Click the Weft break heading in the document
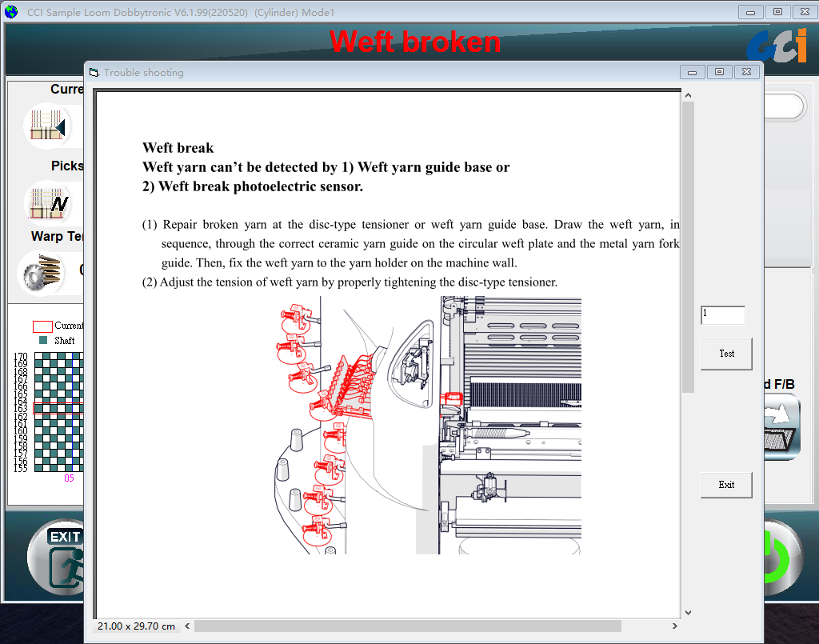 tap(178, 148)
